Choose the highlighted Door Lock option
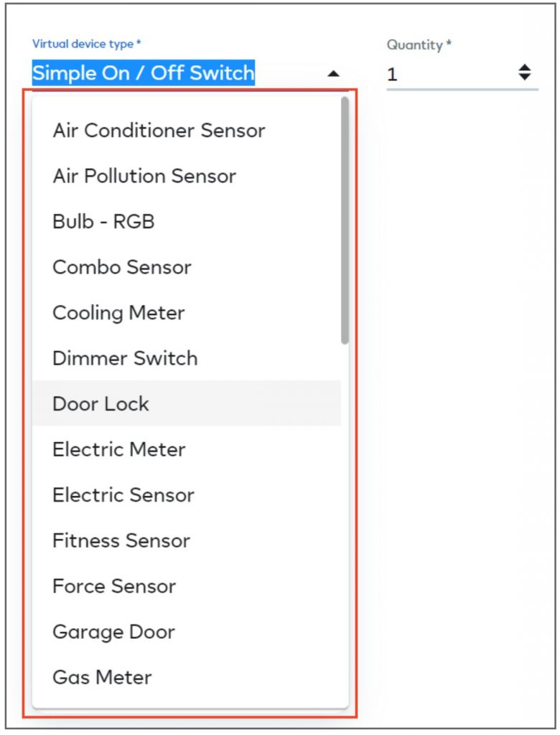560x735 pixels. click(100, 403)
